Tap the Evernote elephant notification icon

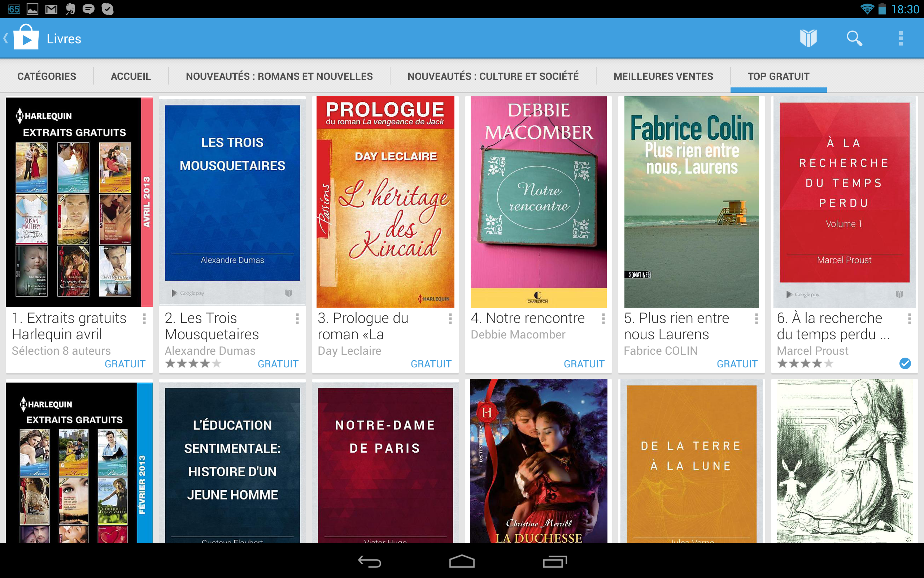pos(70,9)
